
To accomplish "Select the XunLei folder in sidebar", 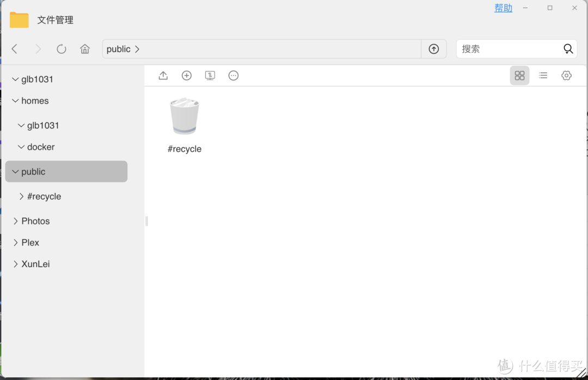I will 35,264.
